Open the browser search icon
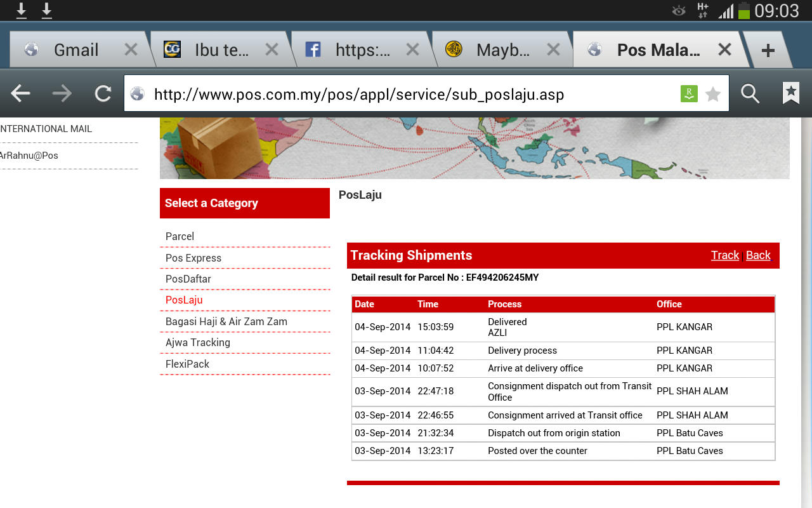Screen dimensions: 812x508 (x=750, y=94)
